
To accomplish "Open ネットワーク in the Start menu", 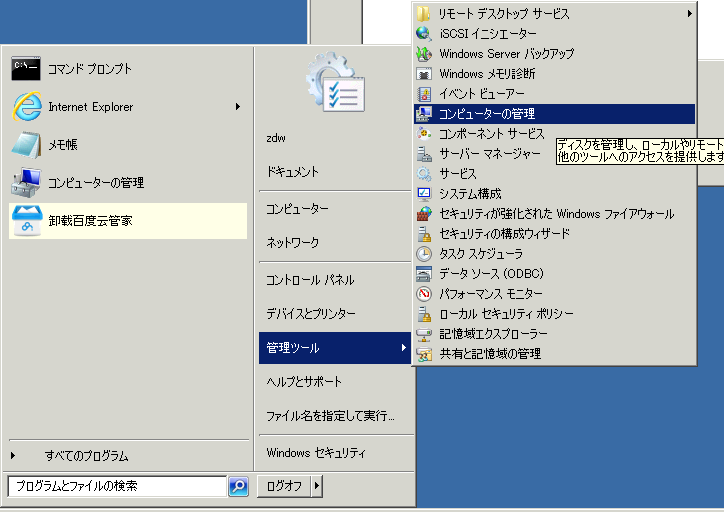I will (293, 242).
